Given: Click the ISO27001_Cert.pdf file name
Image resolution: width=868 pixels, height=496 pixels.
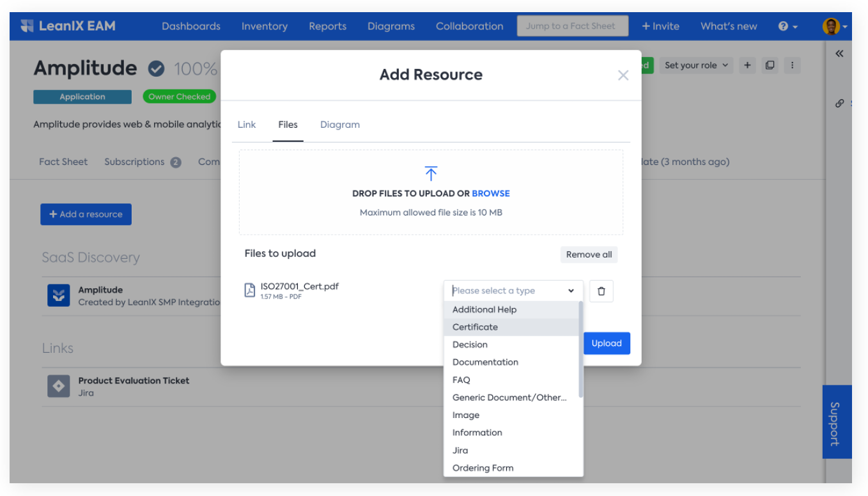Looking at the screenshot, I should 300,286.
